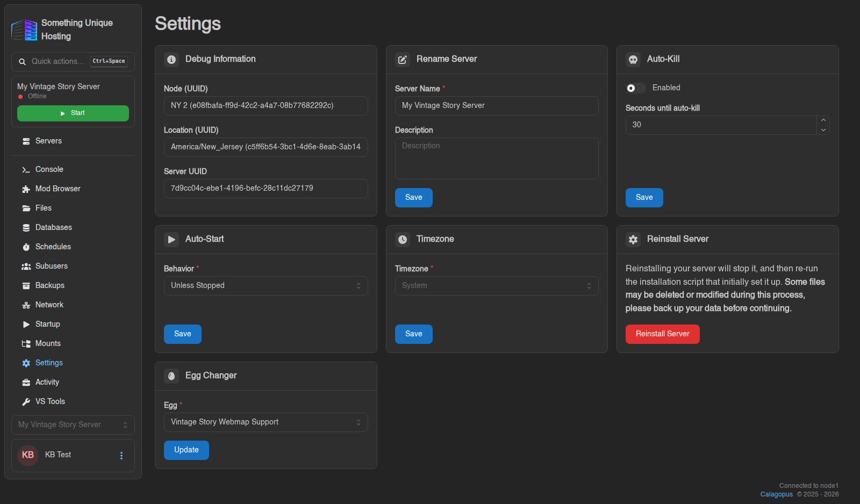Click the KB user avatar
Viewport: 860px width, 504px height.
tap(28, 455)
